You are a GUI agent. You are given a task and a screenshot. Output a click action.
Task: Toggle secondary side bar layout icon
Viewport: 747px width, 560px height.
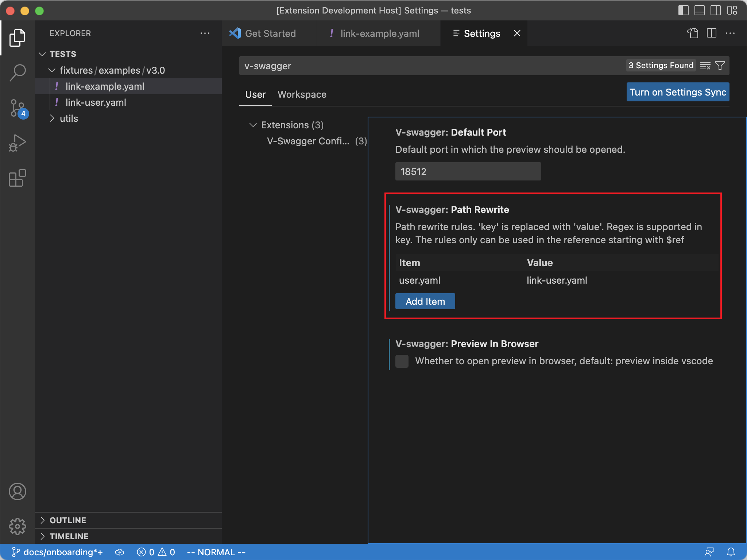(x=715, y=10)
